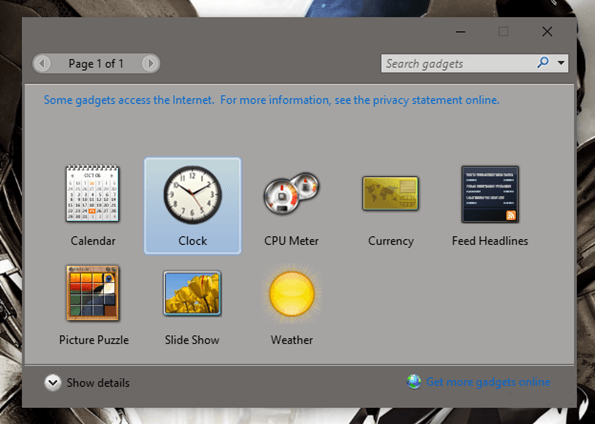Open the search options dropdown arrow
This screenshot has height=424, width=595.
coord(561,63)
